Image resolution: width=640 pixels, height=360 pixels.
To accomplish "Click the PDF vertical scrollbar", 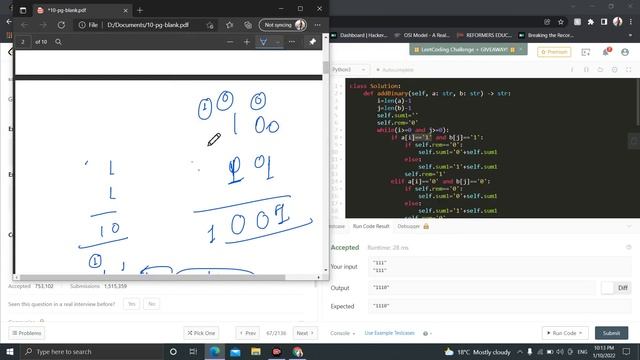I will (325, 67).
